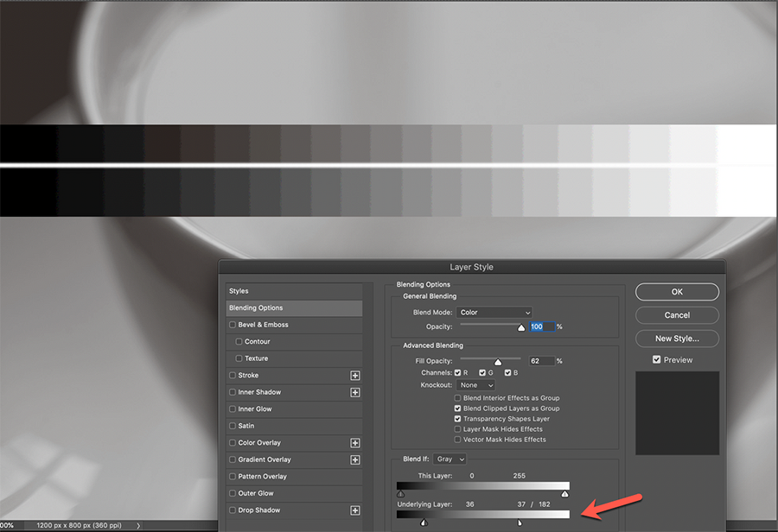The width and height of the screenshot is (778, 532).
Task: Enable the Drop Shadow checkbox
Action: 233,510
